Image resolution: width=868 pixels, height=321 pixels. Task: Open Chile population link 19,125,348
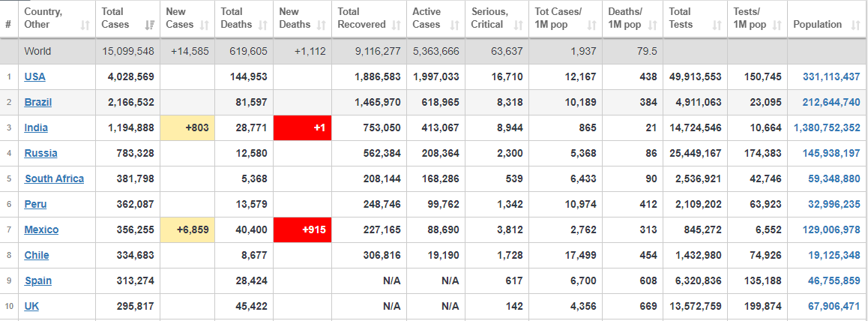coord(834,255)
